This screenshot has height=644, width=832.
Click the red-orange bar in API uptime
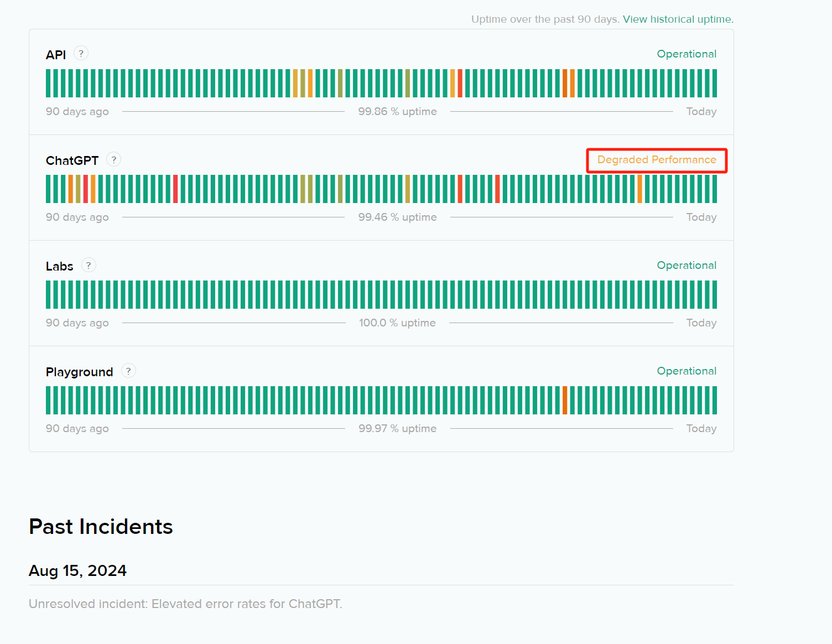coord(460,83)
